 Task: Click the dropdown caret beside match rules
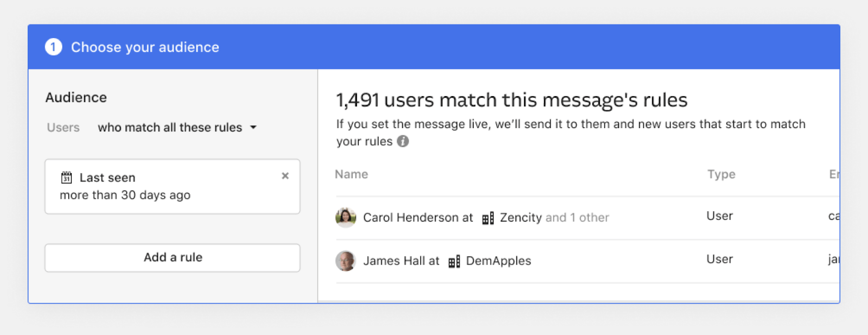click(253, 128)
